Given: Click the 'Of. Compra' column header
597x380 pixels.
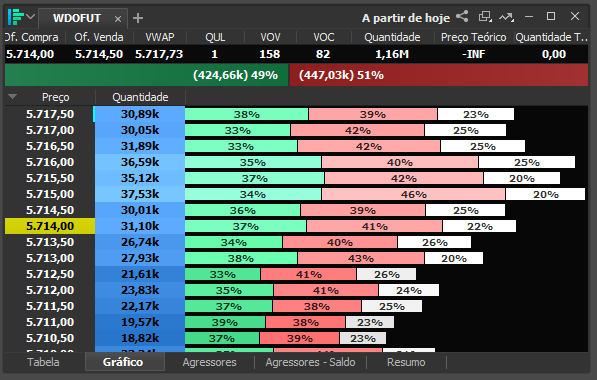Looking at the screenshot, I should pos(32,37).
